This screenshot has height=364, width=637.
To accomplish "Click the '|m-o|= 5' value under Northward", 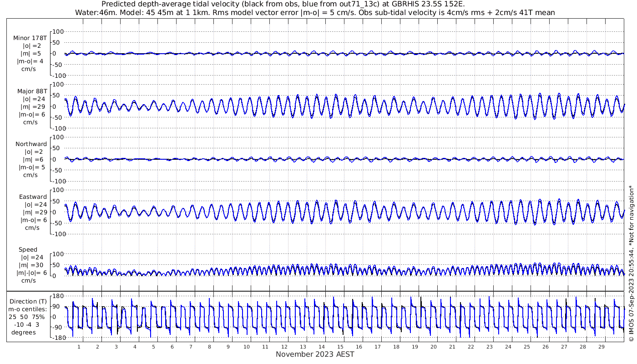I will tap(31, 167).
